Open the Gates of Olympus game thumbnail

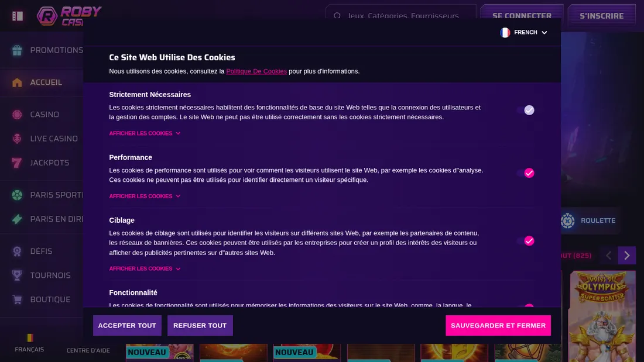coord(602,316)
